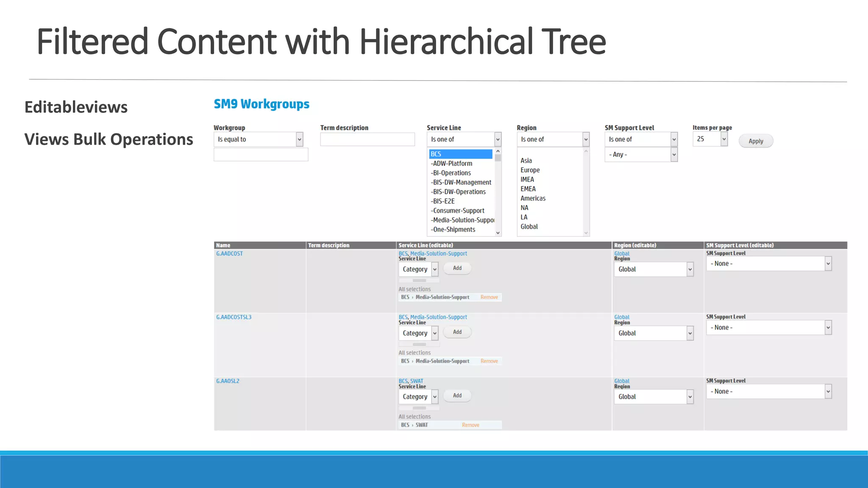Open the SM Support Level '- Any -' dropdown

point(641,155)
